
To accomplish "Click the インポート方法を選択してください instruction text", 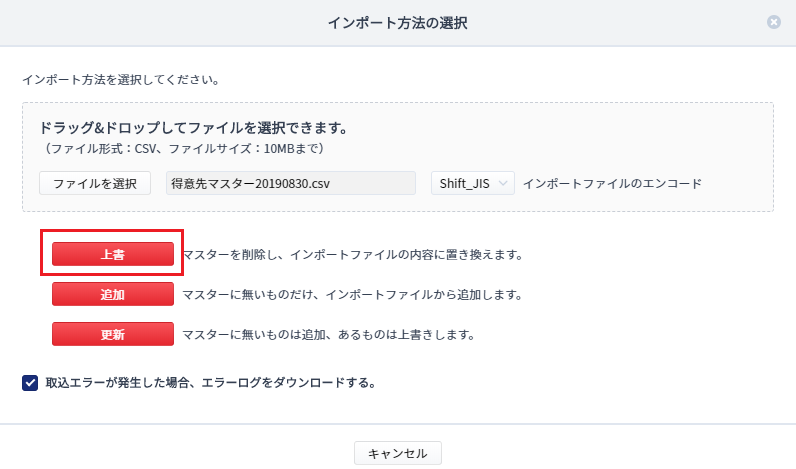I will click(x=121, y=80).
